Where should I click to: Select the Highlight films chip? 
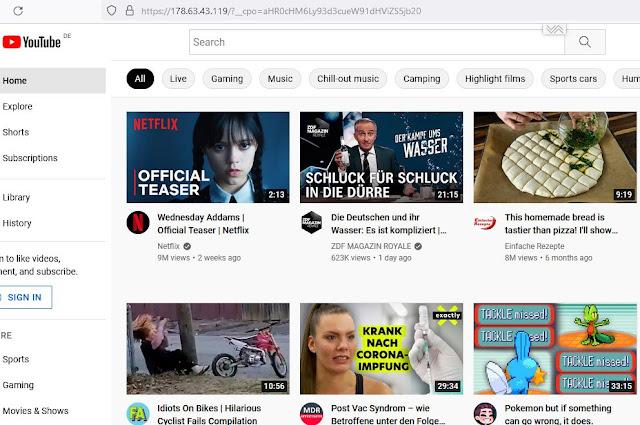pos(495,79)
